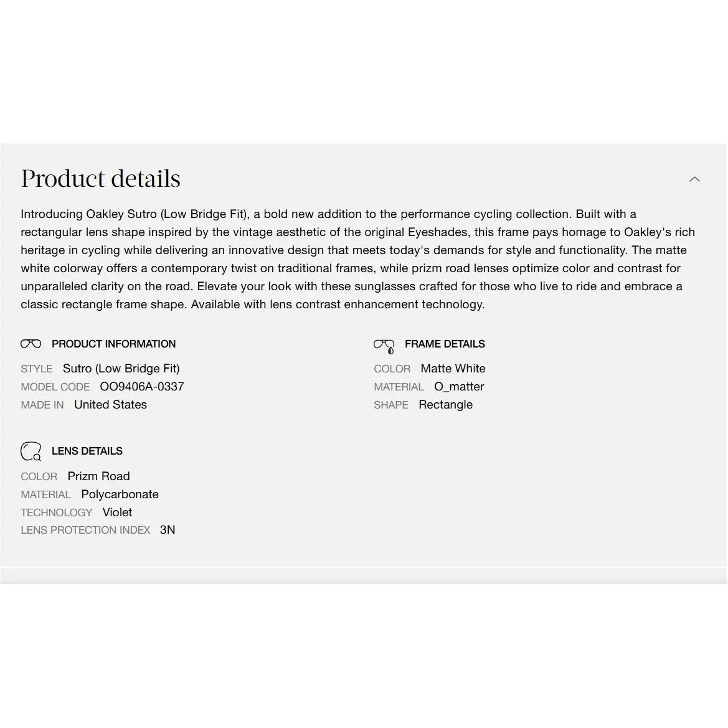Click the frame details glasses-with-drop icon
Viewport: 728px width, 728px height.
[x=384, y=346]
